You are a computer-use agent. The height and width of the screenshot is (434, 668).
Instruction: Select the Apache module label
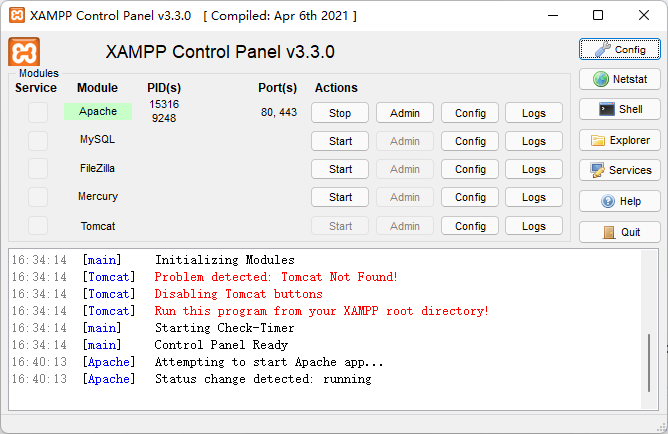point(98,111)
